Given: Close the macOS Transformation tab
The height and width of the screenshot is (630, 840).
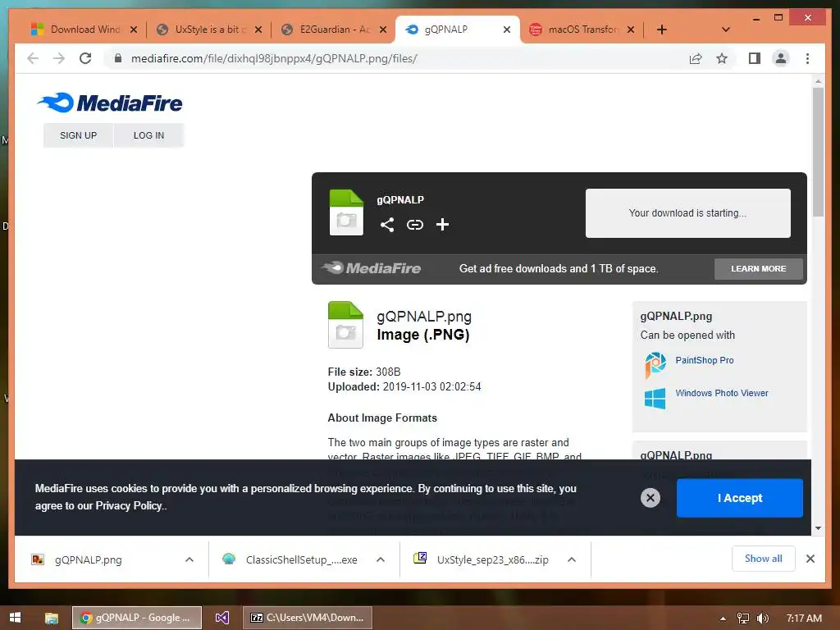Looking at the screenshot, I should point(631,30).
